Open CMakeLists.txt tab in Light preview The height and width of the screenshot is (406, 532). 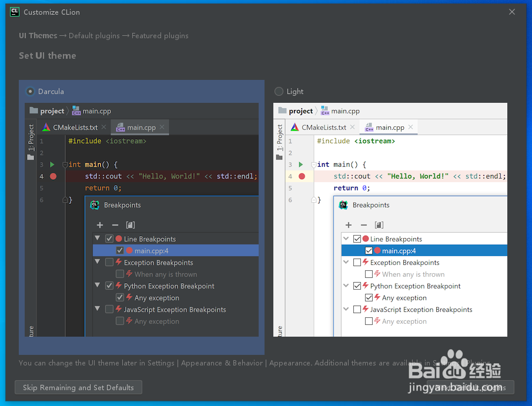(x=323, y=127)
